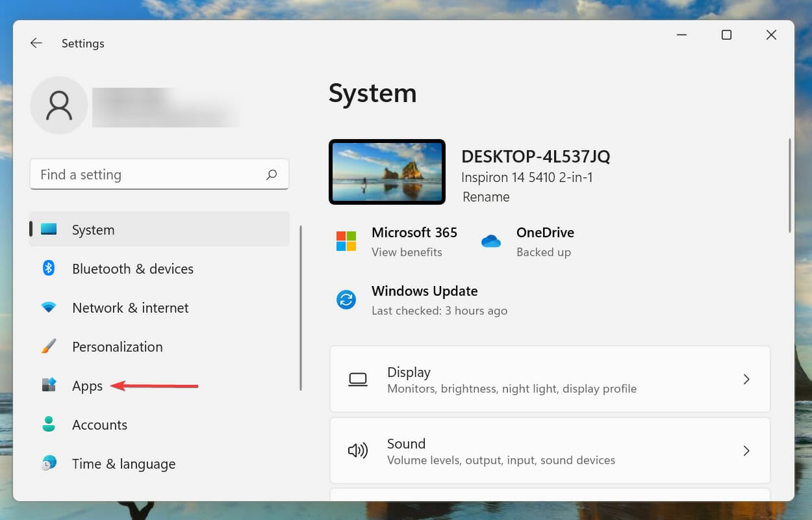Viewport: 812px width, 520px height.
Task: Open Display settings card title
Action: [x=409, y=372]
